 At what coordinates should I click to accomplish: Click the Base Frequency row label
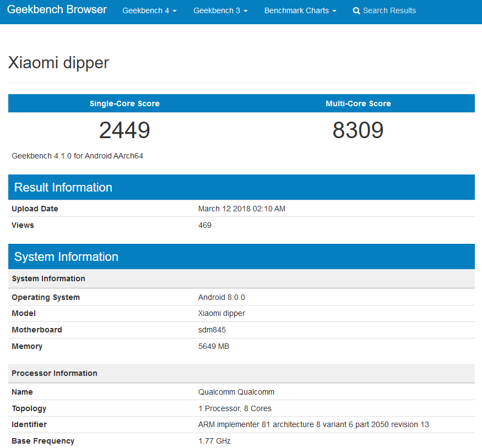tap(43, 441)
